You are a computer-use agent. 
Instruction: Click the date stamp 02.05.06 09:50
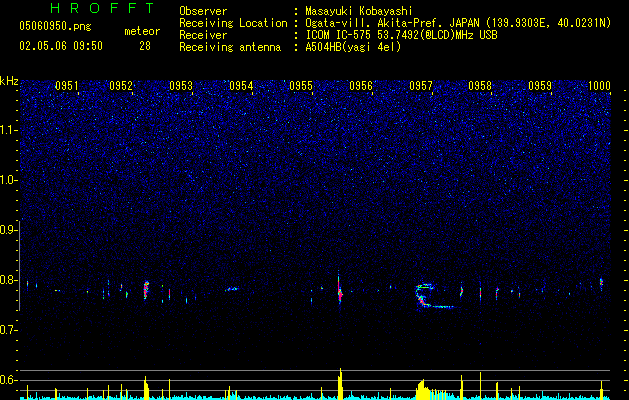point(61,46)
